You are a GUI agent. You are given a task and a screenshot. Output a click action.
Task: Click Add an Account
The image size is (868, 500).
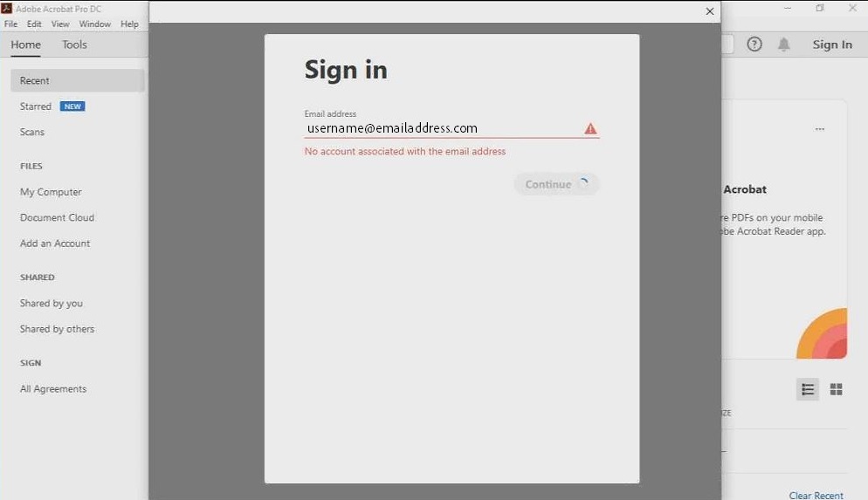pos(55,243)
